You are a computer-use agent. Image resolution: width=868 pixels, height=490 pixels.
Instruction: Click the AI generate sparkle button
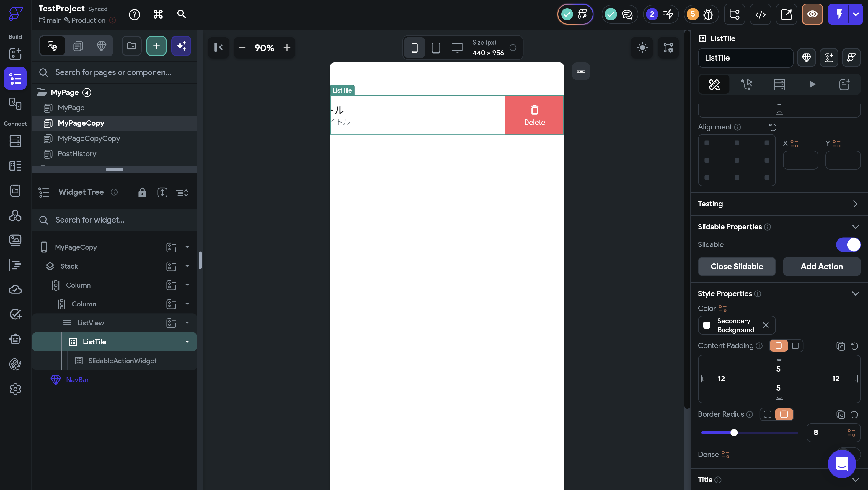[x=181, y=46]
